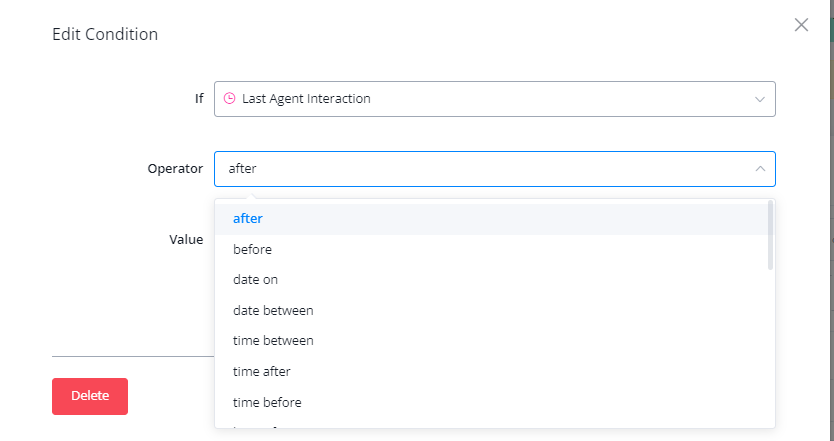Select the "time after" option

point(262,372)
